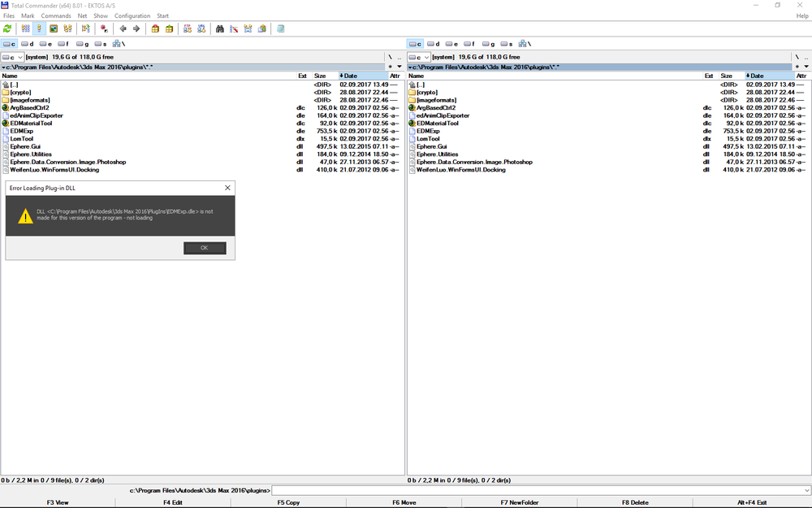Click the multi-rename tool icon
The width and height of the screenshot is (812, 508).
tap(234, 29)
